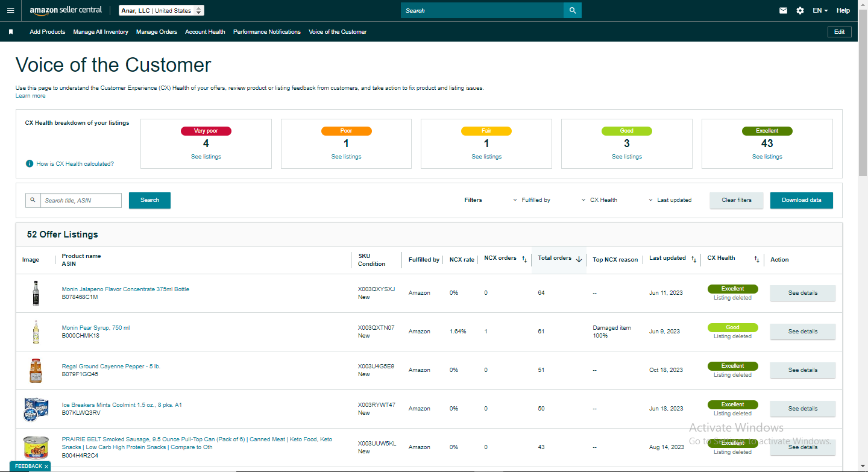Open Regal Ground Cayenne Pepper link
This screenshot has height=472, width=868.
coord(111,367)
